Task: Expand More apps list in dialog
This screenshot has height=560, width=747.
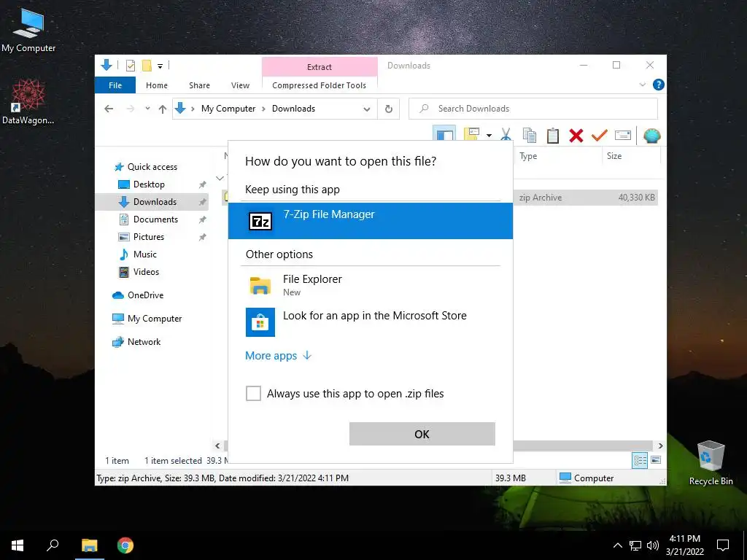Action: pos(307,355)
